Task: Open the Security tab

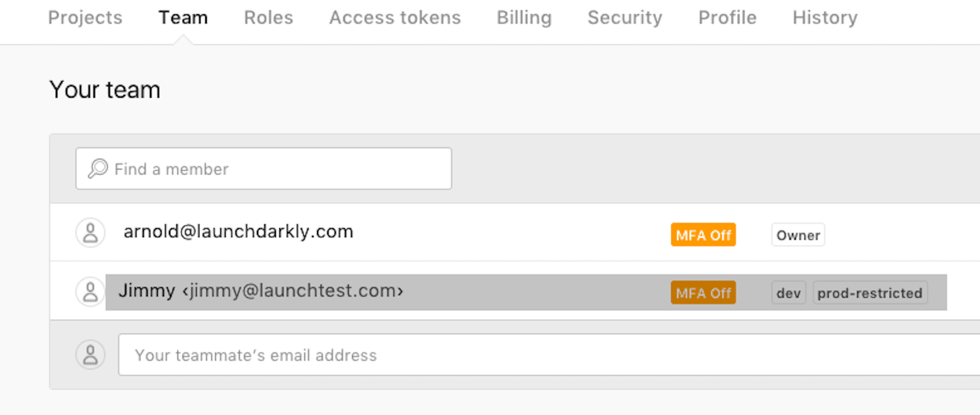Action: pos(625,18)
